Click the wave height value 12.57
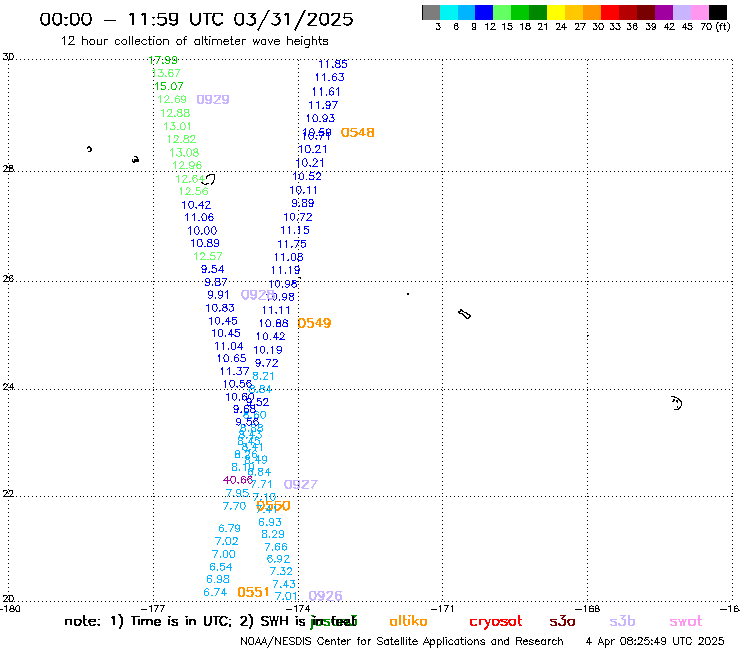The width and height of the screenshot is (740, 650). click(x=208, y=256)
